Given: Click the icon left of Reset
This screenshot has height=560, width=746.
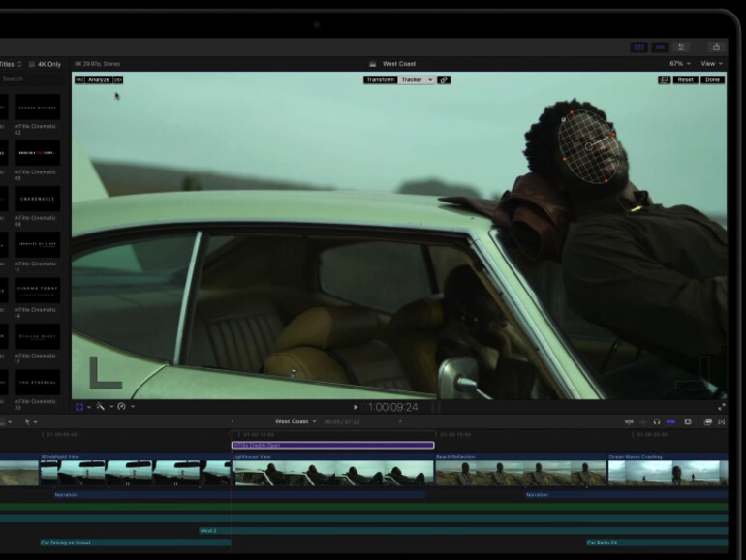Looking at the screenshot, I should click(665, 80).
